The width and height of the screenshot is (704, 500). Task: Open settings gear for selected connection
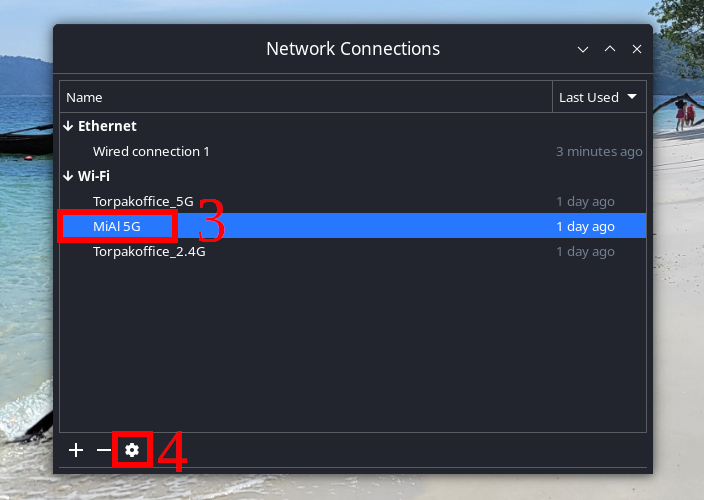pos(132,450)
